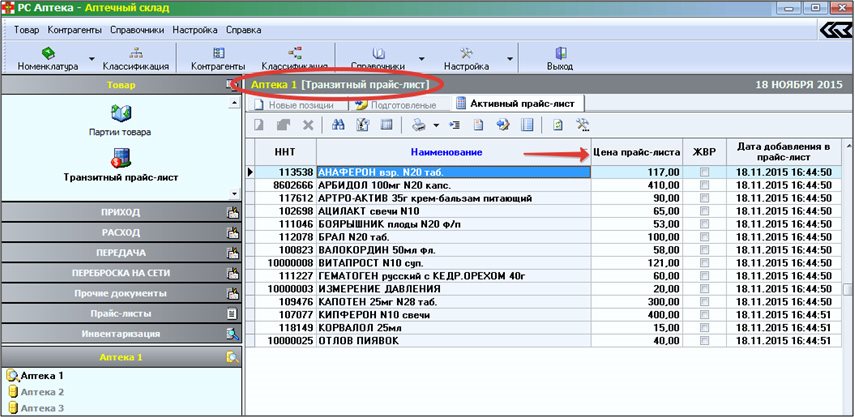This screenshot has height=417, width=855.
Task: Open the Товар menu
Action: pos(26,30)
